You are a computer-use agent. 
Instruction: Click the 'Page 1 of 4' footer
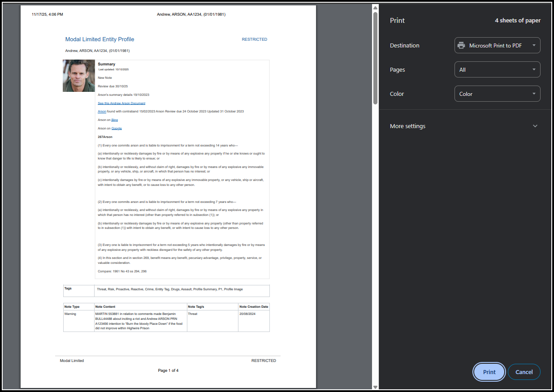tap(168, 370)
